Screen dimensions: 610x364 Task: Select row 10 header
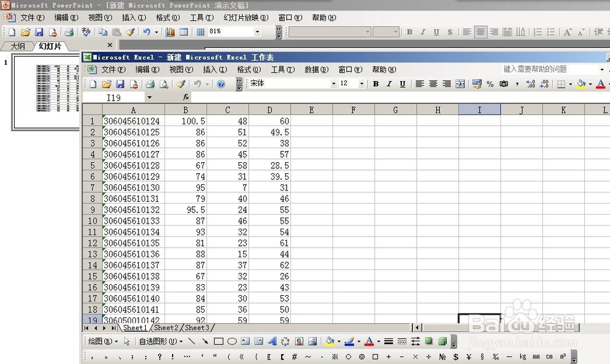tap(92, 221)
